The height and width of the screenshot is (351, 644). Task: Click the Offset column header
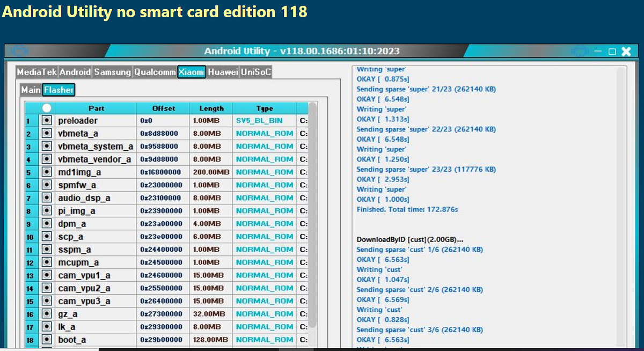coord(163,108)
